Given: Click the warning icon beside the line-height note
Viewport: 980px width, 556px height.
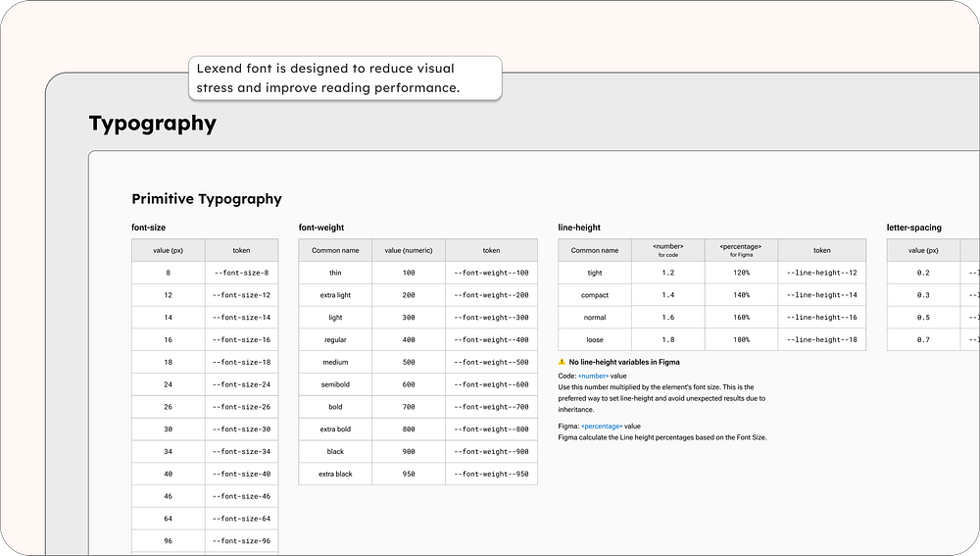Looking at the screenshot, I should coord(562,363).
